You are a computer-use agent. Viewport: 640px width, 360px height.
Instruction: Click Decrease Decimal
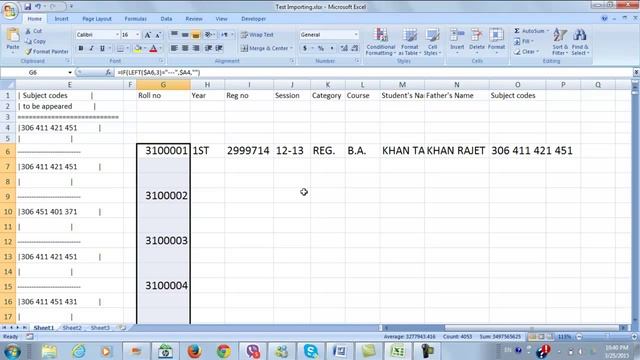[x=355, y=48]
